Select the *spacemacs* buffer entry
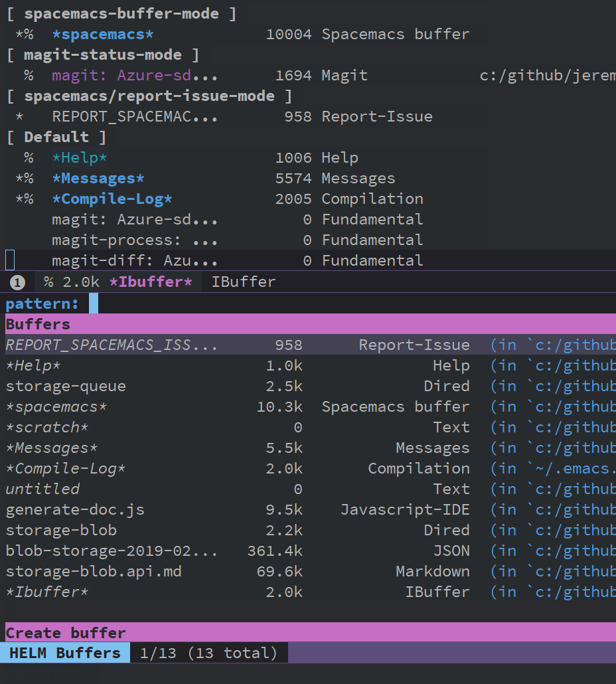Screen dimensions: 616x684 [102, 33]
